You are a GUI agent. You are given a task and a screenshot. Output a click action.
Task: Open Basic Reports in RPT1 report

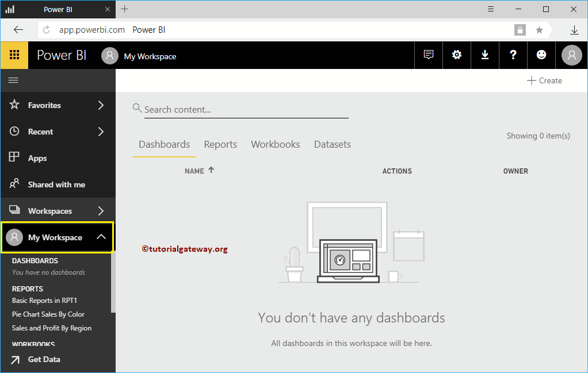pyautogui.click(x=45, y=301)
